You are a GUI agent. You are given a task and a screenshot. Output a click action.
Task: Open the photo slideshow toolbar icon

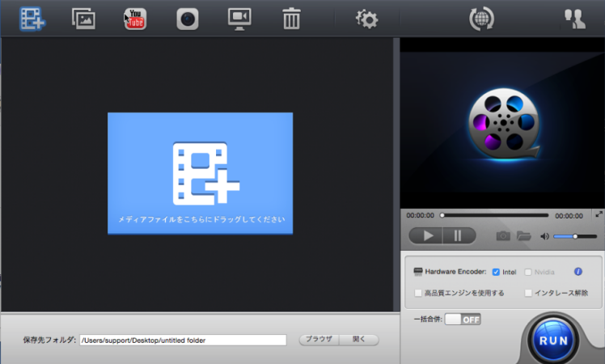pyautogui.click(x=84, y=19)
